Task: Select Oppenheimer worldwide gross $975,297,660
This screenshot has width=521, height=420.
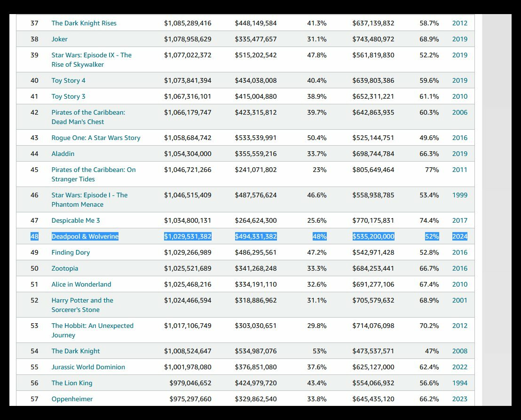Action: point(190,399)
